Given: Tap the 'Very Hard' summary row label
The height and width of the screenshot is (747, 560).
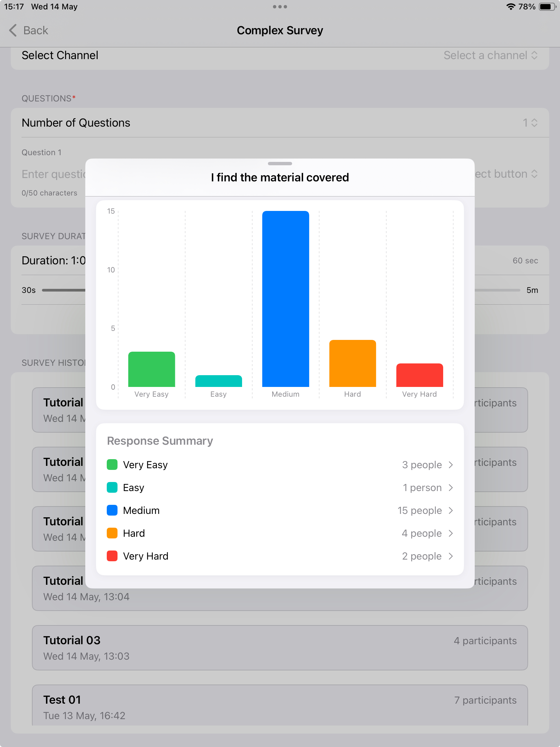Looking at the screenshot, I should coord(145,556).
